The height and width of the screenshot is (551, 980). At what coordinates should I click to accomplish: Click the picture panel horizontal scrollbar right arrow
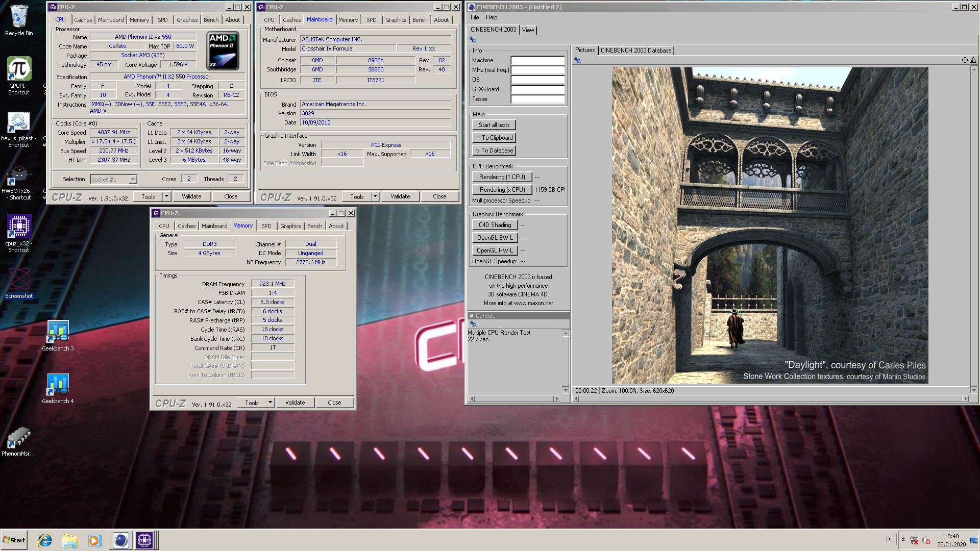pos(965,399)
